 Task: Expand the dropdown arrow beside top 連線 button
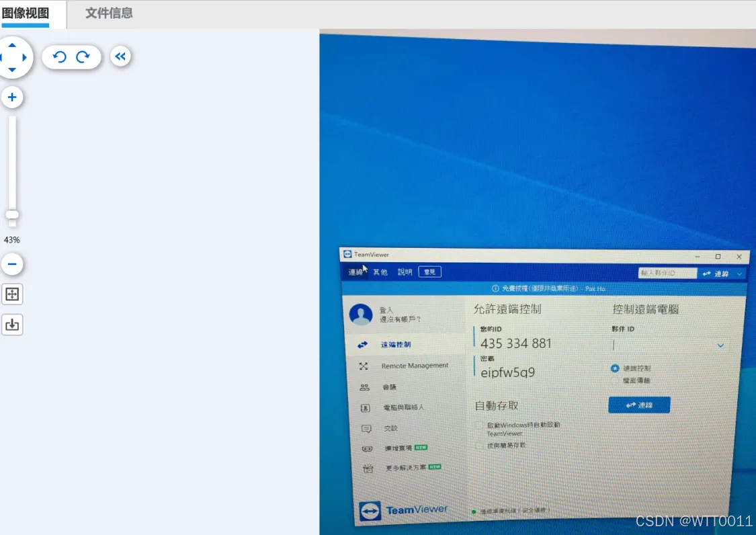point(739,274)
